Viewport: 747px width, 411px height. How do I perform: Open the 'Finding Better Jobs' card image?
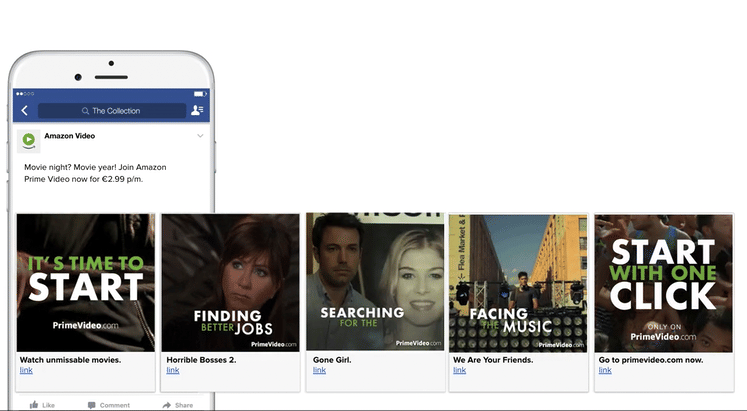(x=231, y=283)
